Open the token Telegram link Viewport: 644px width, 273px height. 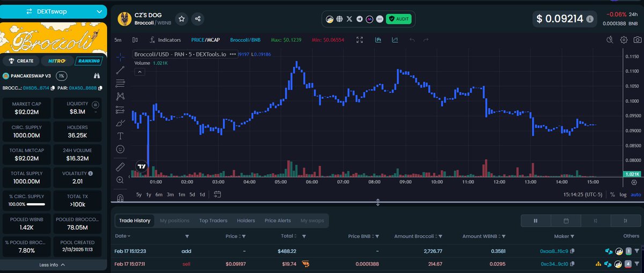pyautogui.click(x=360, y=19)
